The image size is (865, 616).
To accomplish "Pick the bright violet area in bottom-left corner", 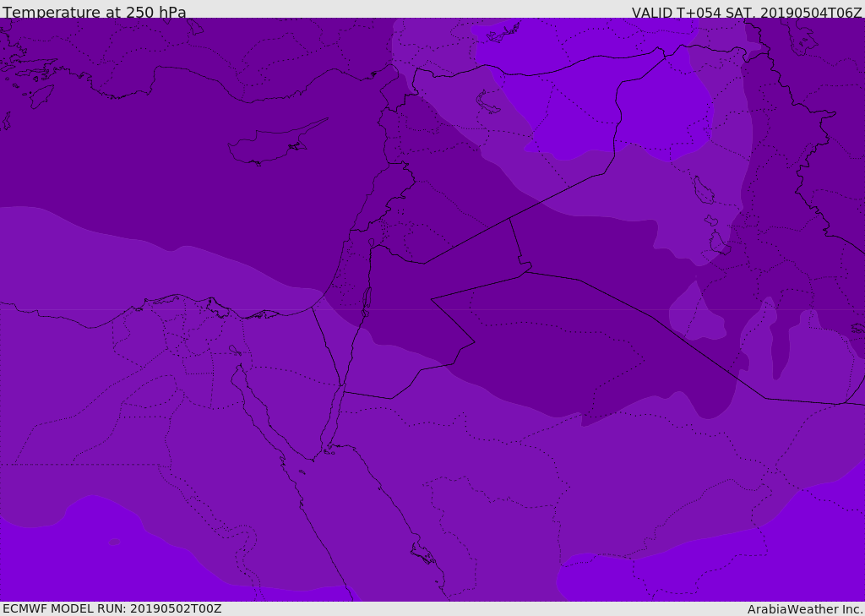I will pos(51,566).
